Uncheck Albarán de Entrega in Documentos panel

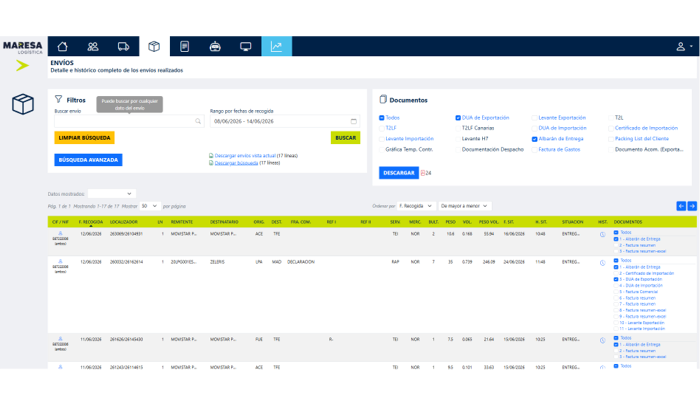coord(534,139)
